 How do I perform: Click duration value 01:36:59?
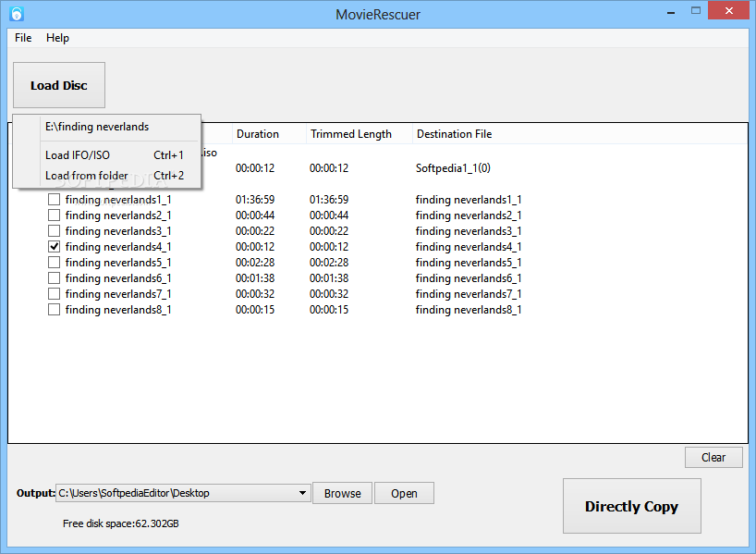(254, 199)
